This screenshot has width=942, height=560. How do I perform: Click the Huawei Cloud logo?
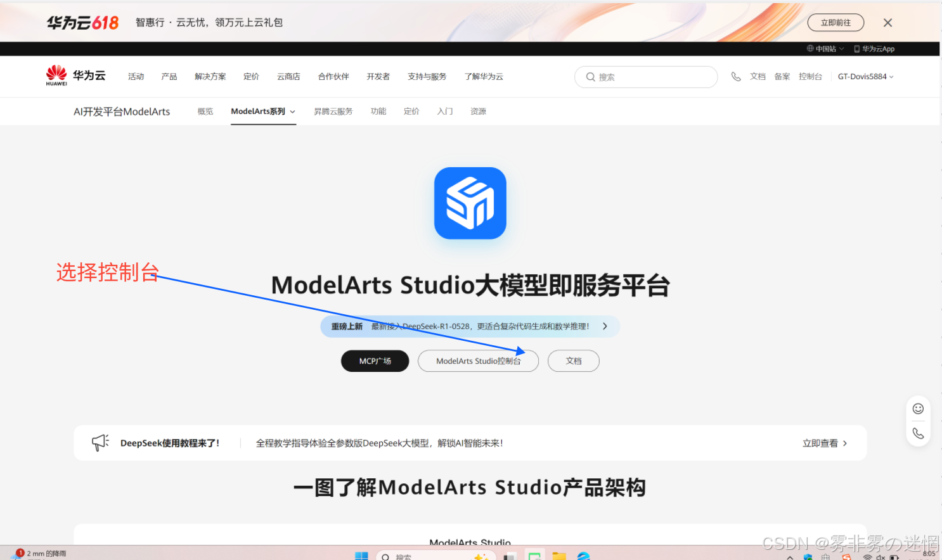tap(75, 75)
